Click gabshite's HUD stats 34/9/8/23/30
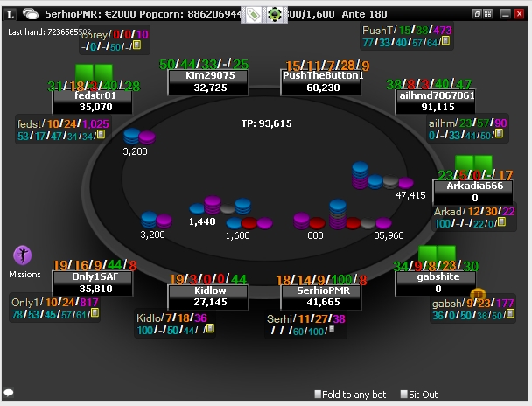The height and width of the screenshot is (406, 532). click(x=436, y=266)
